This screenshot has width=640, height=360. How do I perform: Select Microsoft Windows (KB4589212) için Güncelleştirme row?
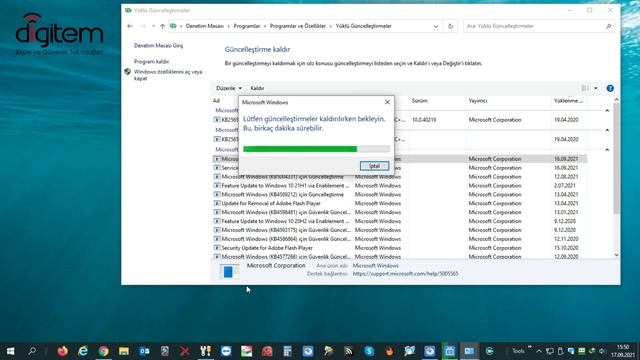point(400,194)
